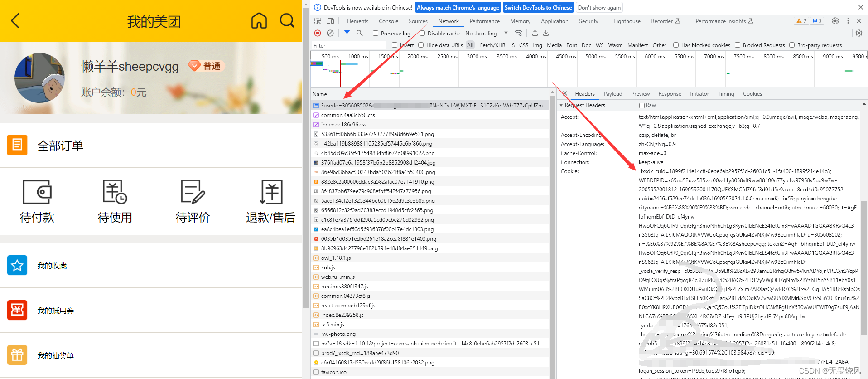
Task: Toggle the Invert filter checkbox
Action: tap(395, 45)
